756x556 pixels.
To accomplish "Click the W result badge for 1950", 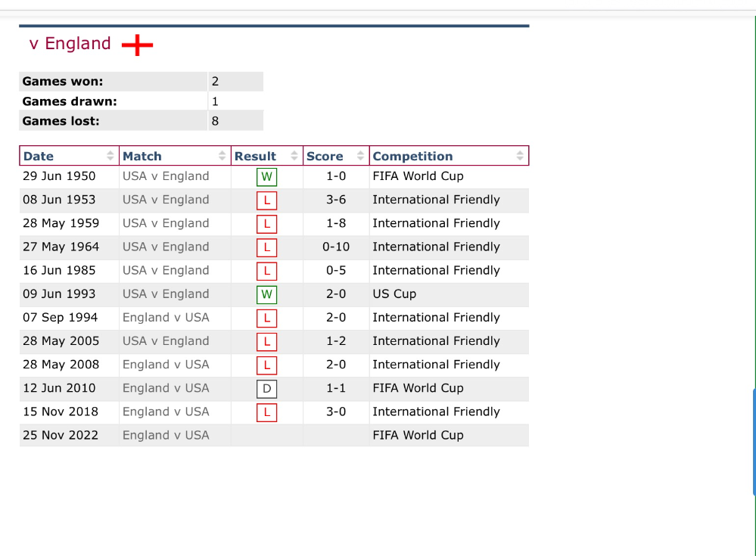I will (266, 177).
